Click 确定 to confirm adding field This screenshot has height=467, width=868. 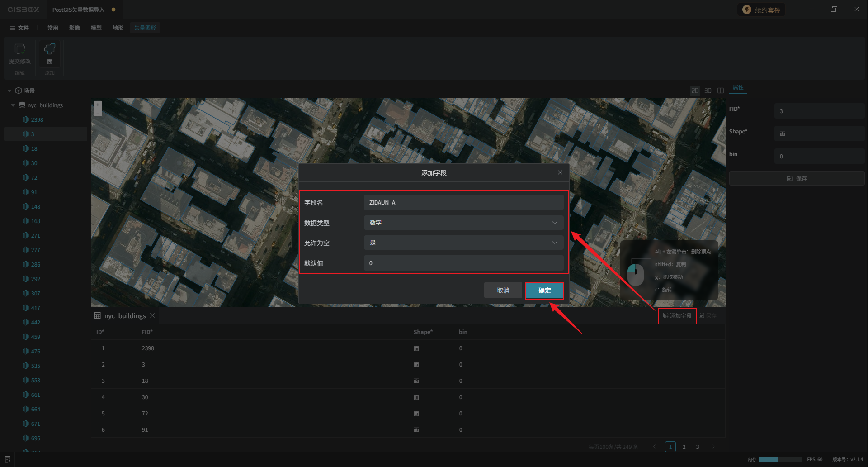coord(544,291)
